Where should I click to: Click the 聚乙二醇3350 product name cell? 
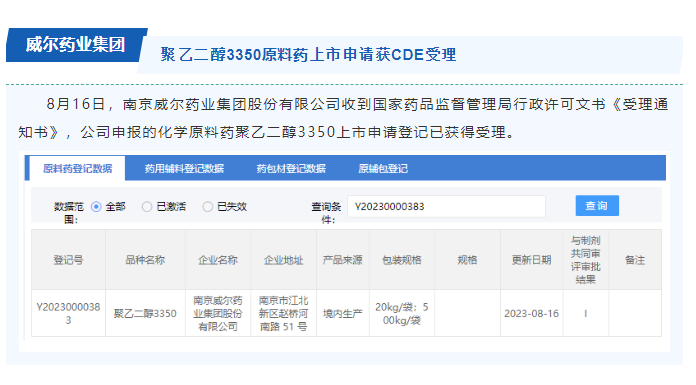[145, 313]
